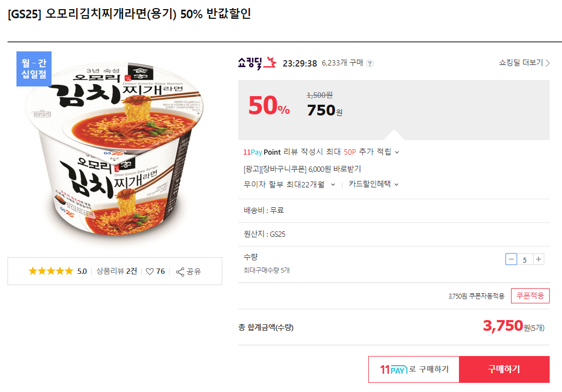Click the monthly 십일절 badge
The image size is (562, 392).
(34, 69)
